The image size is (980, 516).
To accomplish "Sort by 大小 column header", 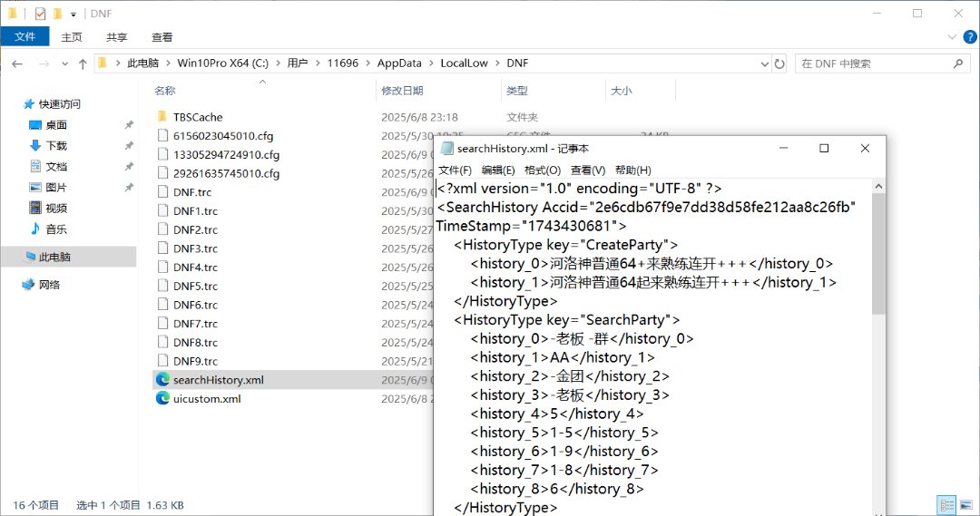I will [621, 92].
